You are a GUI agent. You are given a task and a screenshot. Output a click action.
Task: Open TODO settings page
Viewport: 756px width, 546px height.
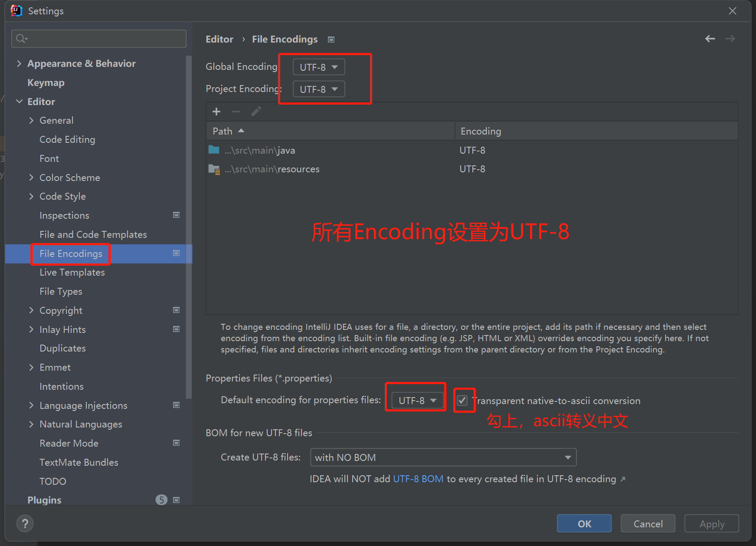coord(53,481)
